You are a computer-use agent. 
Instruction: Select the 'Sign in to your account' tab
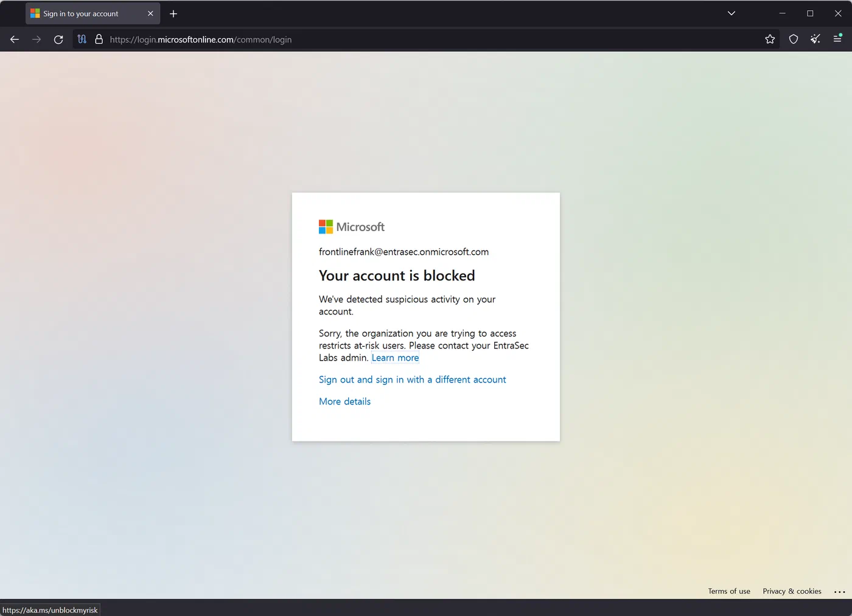point(93,13)
